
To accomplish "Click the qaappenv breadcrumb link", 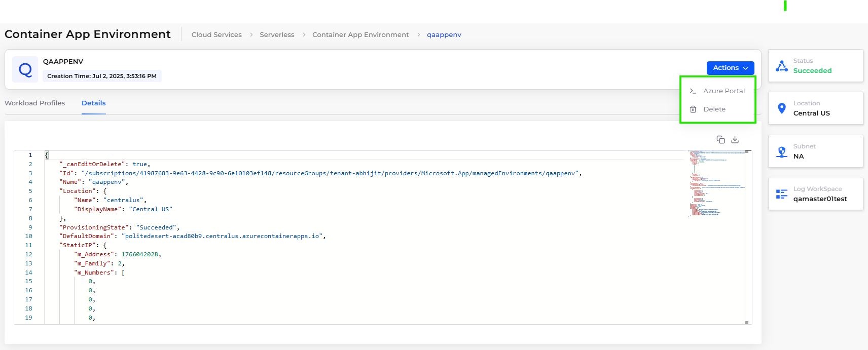I will [444, 35].
